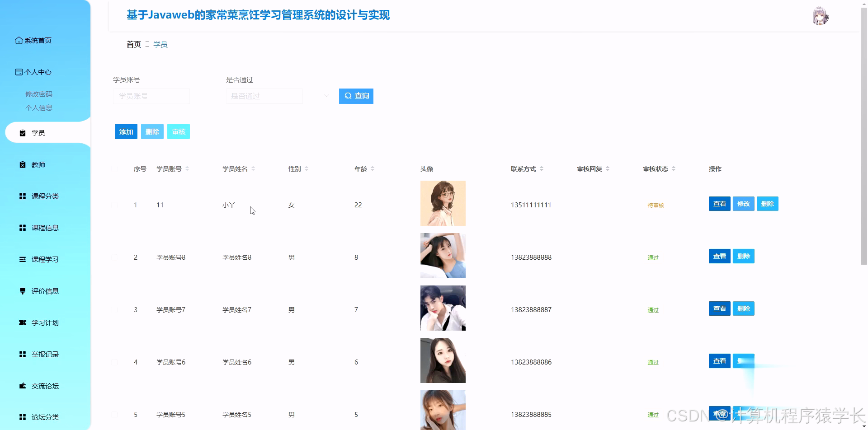Viewport: 868px width, 430px height.
Task: Sort the table by 年龄 column
Action: pyautogui.click(x=372, y=168)
